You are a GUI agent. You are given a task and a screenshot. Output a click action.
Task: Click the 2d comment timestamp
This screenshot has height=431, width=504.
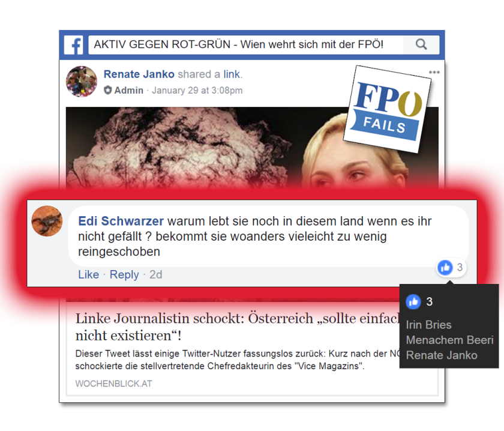click(x=156, y=274)
